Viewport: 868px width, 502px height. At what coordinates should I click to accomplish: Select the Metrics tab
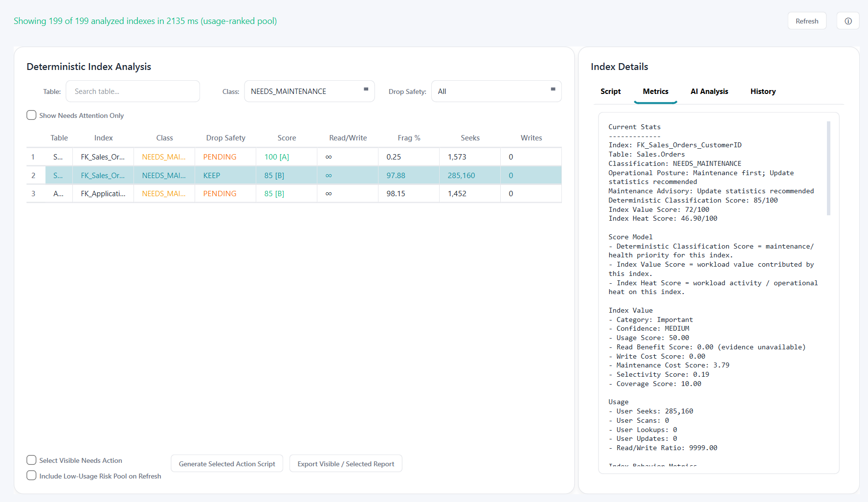[655, 91]
